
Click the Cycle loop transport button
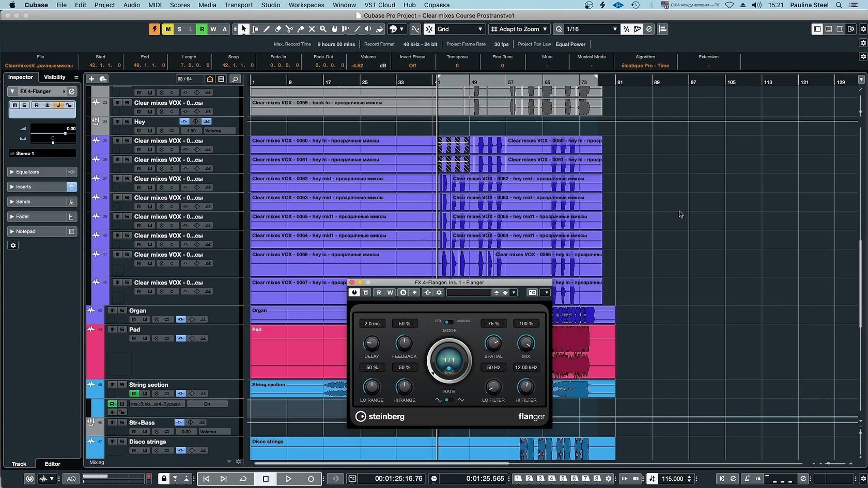[243, 479]
